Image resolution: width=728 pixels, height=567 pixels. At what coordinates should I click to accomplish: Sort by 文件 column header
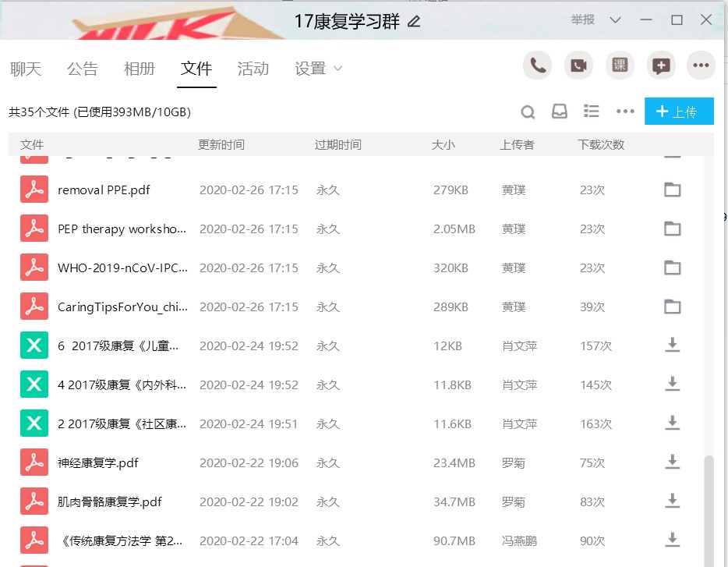32,144
